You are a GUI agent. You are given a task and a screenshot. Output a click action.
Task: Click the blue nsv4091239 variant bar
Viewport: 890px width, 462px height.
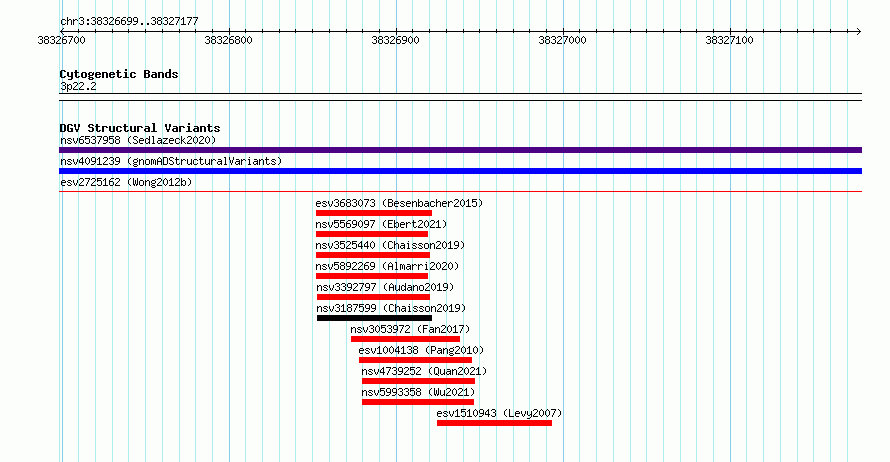pos(460,171)
